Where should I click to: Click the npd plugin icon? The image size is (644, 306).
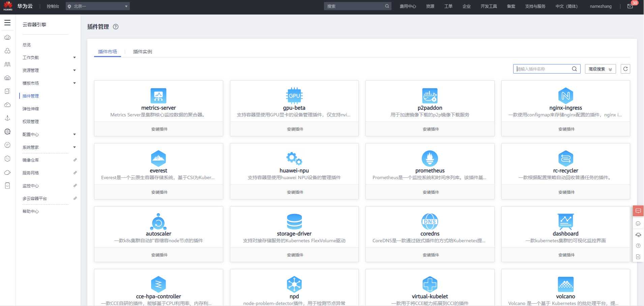tap(294, 284)
